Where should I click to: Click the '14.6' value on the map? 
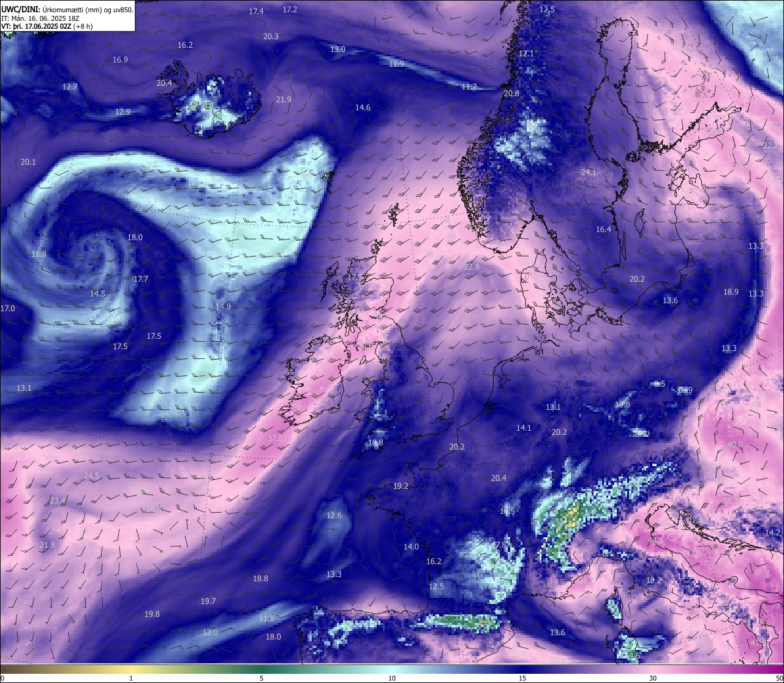(363, 108)
